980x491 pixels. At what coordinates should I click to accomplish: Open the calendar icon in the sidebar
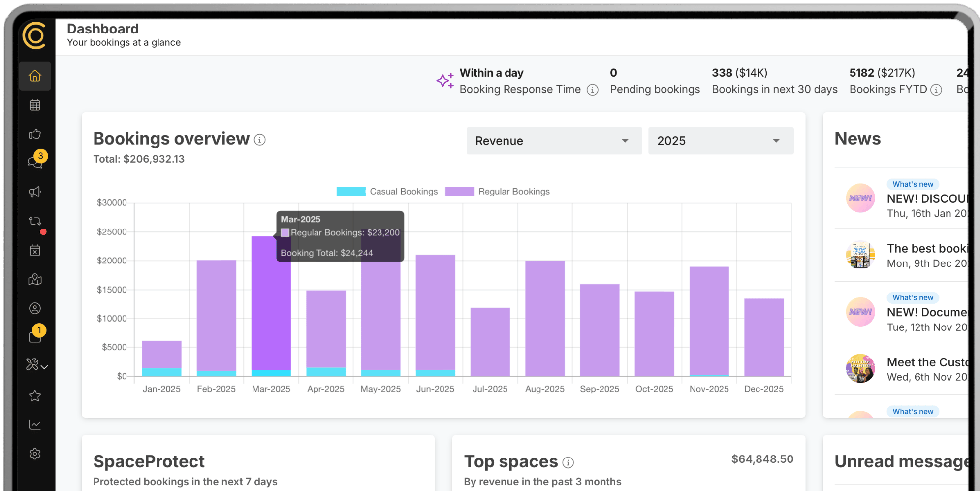[x=34, y=104]
